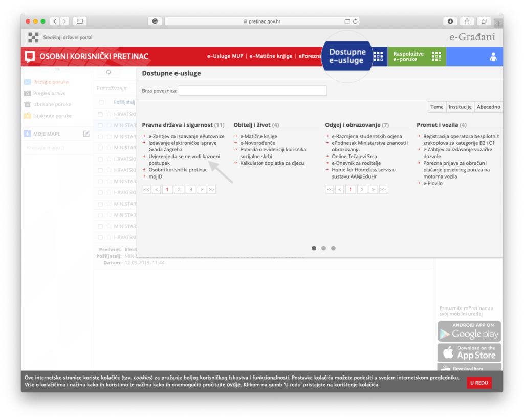Open Pristigle poruke in the sidebar
Image resolution: width=524 pixels, height=420 pixels.
(x=50, y=81)
